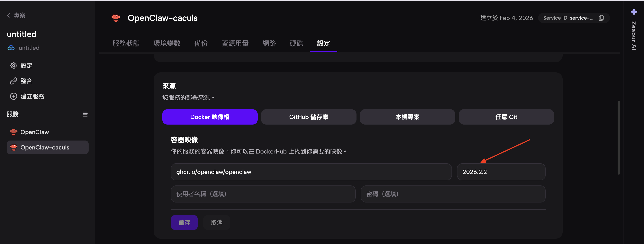644x244 pixels.
Task: Switch to the 環境變數 tab
Action: 167,43
